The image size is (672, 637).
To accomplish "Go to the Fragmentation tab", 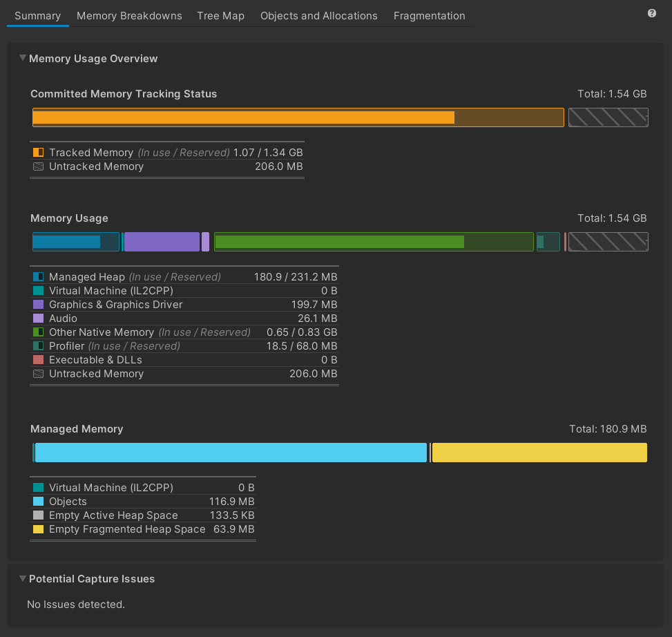I will pyautogui.click(x=429, y=15).
